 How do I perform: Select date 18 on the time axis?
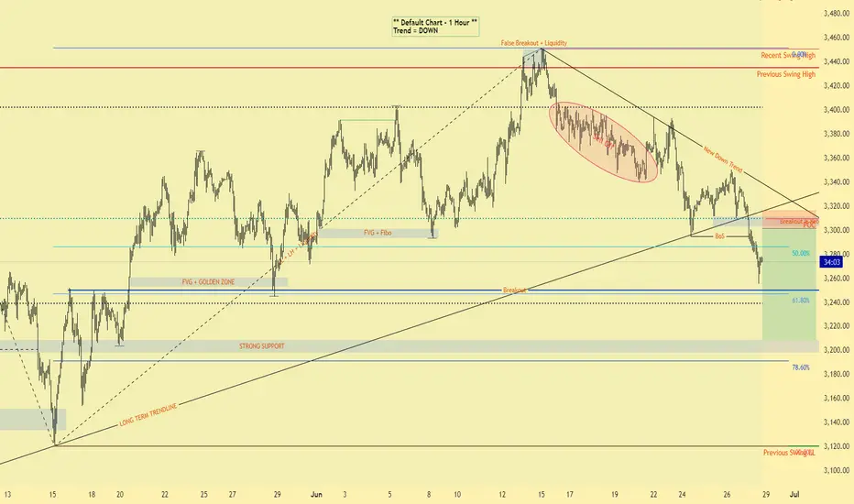(92, 495)
